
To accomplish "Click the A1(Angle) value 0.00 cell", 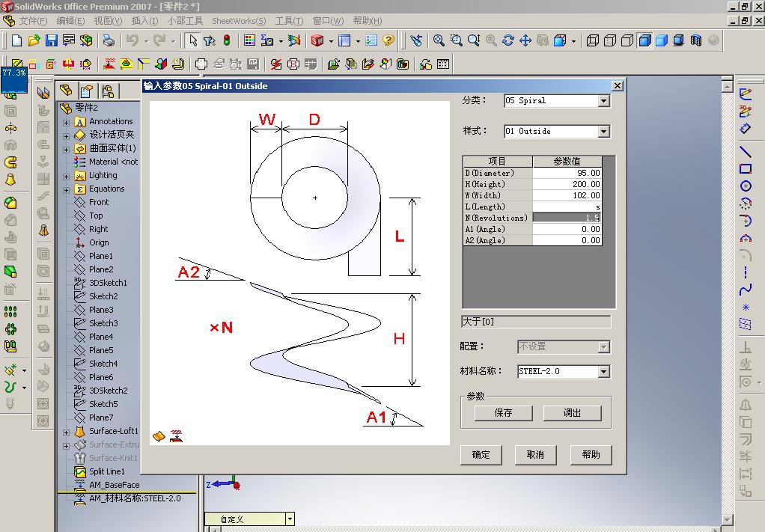I will click(x=567, y=229).
